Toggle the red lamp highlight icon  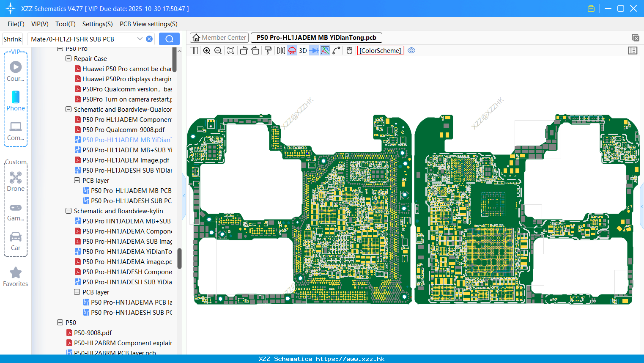click(292, 51)
